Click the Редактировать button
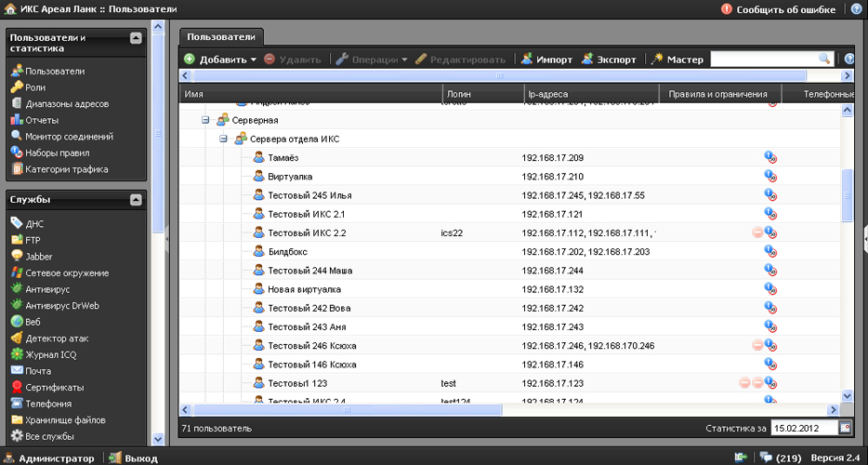Image resolution: width=868 pixels, height=465 pixels. tap(461, 60)
